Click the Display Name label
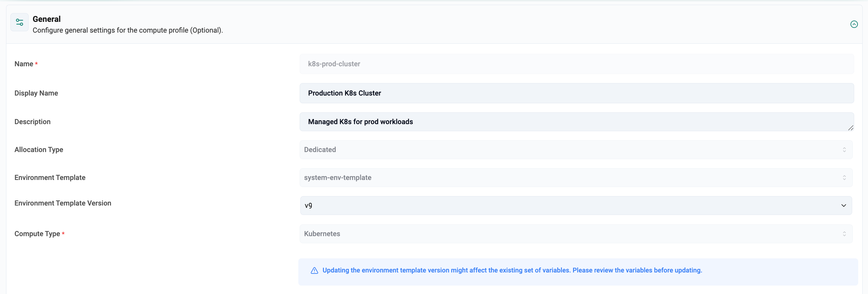Image resolution: width=868 pixels, height=294 pixels. pyautogui.click(x=36, y=93)
